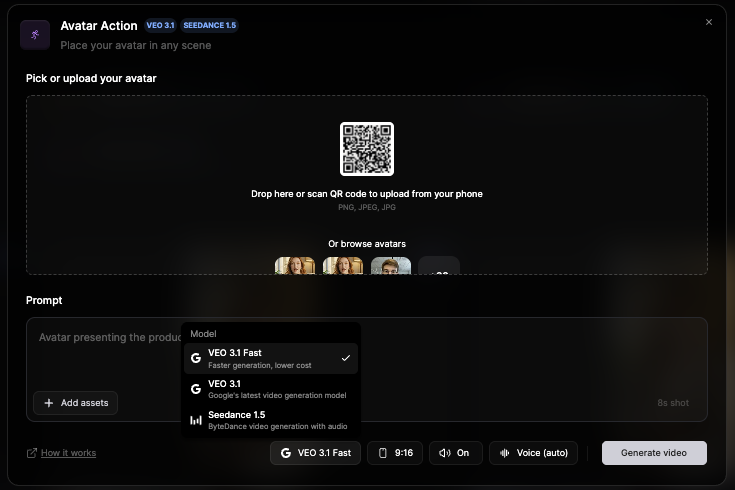The height and width of the screenshot is (490, 735).
Task: Click the 8s shot label
Action: 673,403
